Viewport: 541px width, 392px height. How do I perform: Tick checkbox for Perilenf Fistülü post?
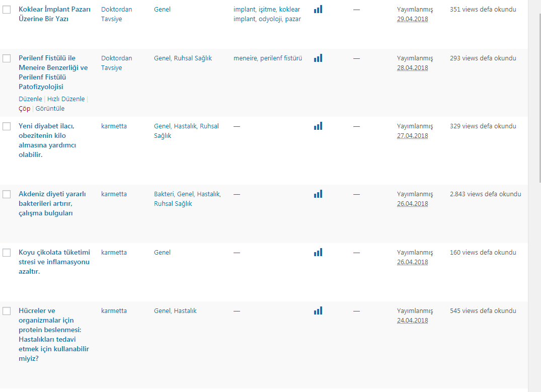[x=7, y=58]
